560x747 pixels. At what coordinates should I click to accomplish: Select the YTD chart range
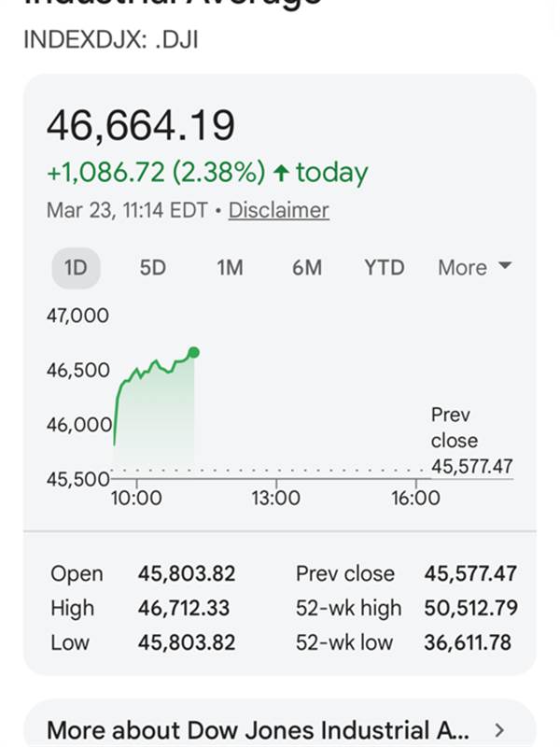385,268
